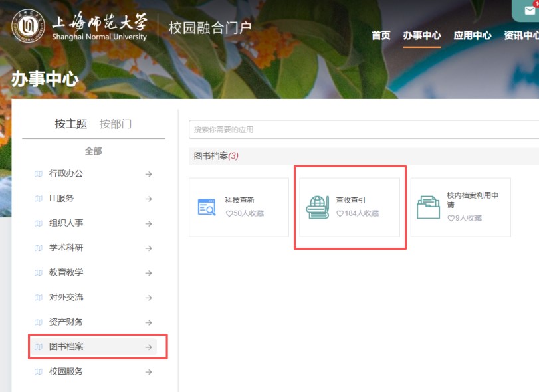Select the 教育教学 category
The image size is (539, 392).
coord(66,272)
